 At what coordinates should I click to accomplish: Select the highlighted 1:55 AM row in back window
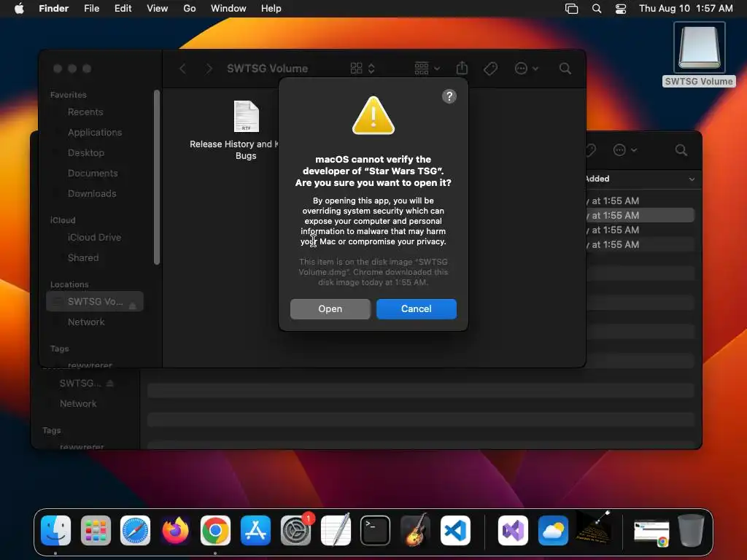pos(640,215)
